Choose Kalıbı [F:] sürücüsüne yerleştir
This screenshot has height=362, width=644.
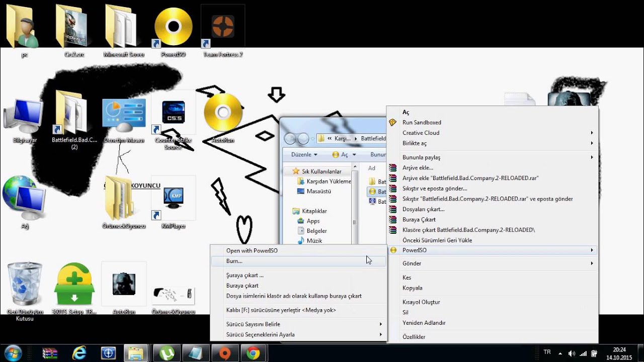coord(299,310)
